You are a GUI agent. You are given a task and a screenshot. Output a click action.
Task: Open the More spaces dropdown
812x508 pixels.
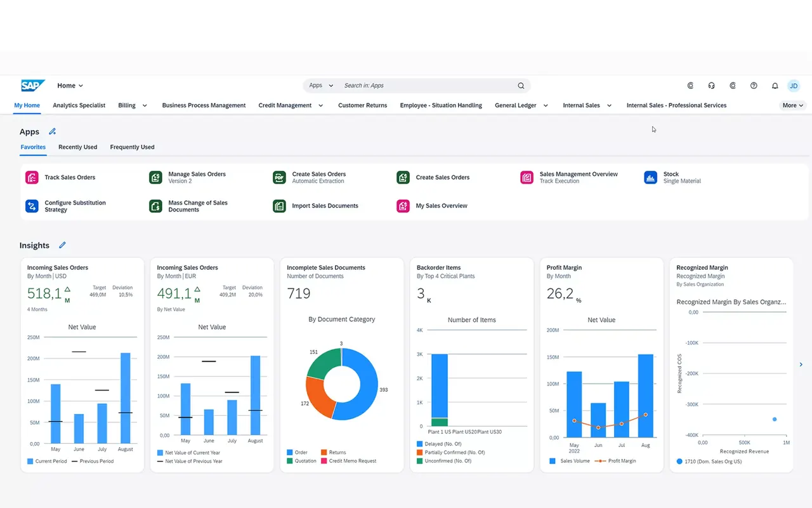[793, 105]
